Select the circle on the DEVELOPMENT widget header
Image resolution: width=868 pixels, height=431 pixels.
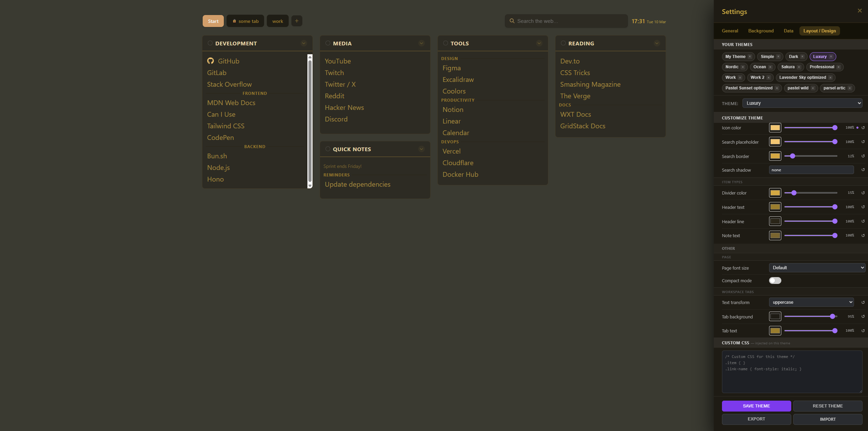209,43
